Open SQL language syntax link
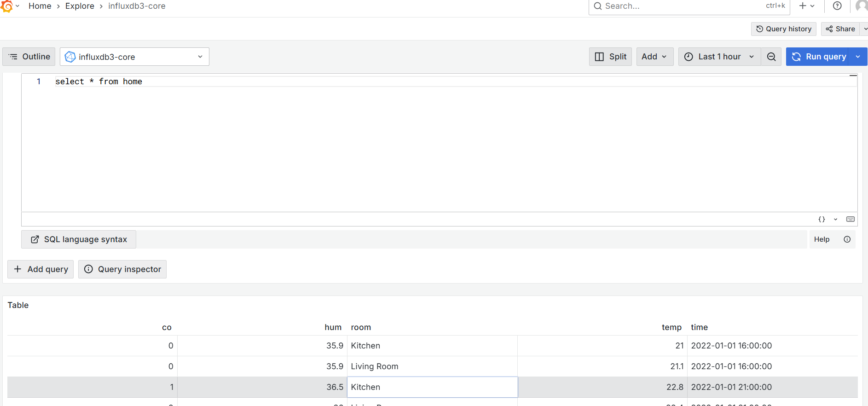The height and width of the screenshot is (406, 868). (79, 239)
